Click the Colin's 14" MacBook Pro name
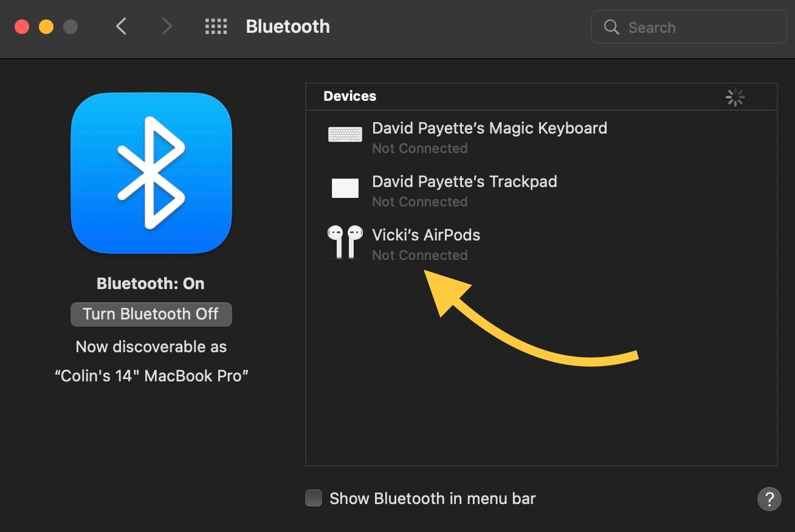The width and height of the screenshot is (795, 532). pyautogui.click(x=151, y=376)
